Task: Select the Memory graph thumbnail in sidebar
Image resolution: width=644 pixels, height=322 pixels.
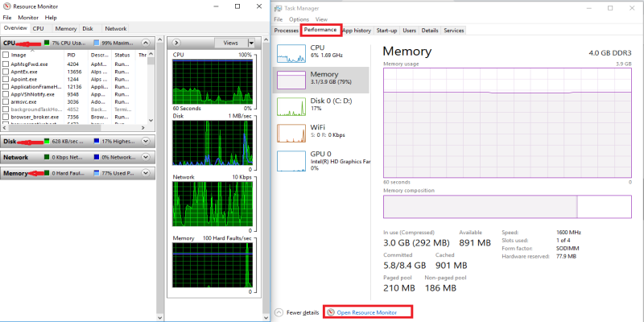Action: pyautogui.click(x=291, y=80)
